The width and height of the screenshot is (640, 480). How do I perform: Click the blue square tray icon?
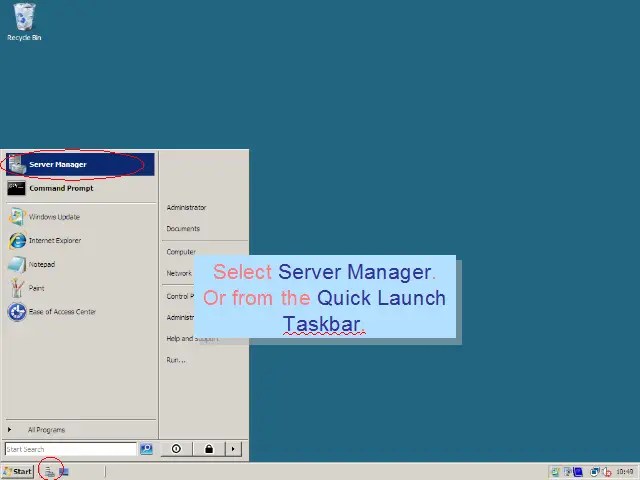[x=578, y=472]
